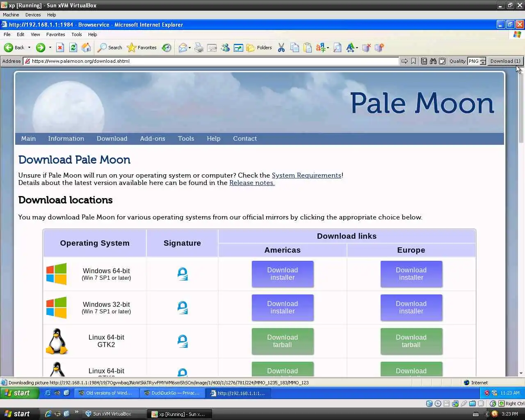This screenshot has height=420, width=525.
Task: Click the Copy icon in toolbar
Action: [x=294, y=48]
